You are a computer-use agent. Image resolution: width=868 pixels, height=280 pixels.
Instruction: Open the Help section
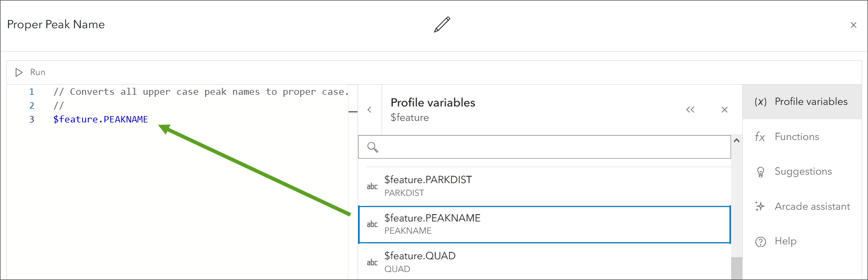pos(785,241)
